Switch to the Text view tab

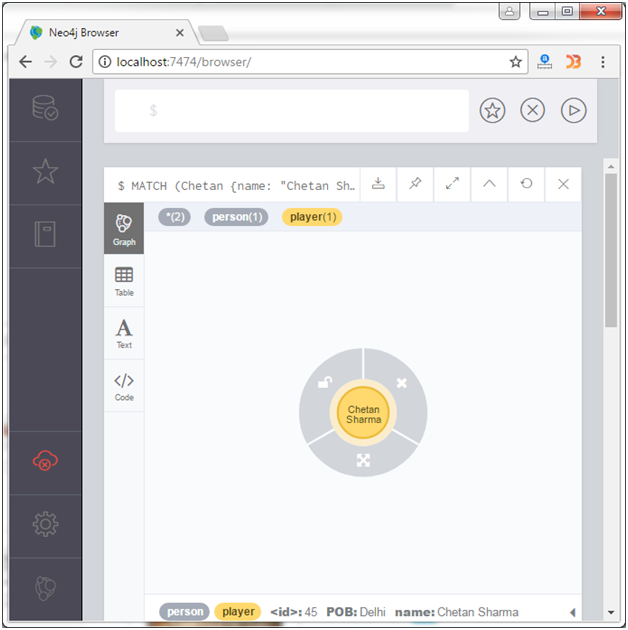click(x=124, y=333)
